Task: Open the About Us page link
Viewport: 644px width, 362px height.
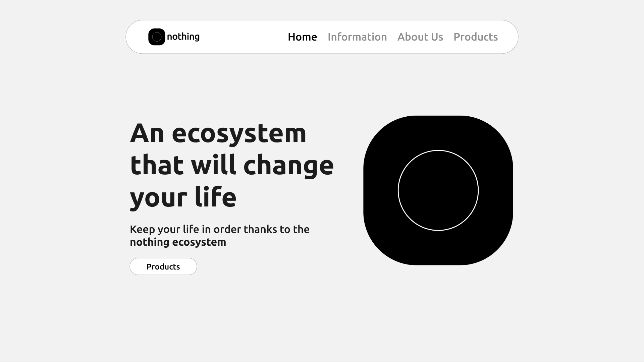Action: tap(420, 37)
